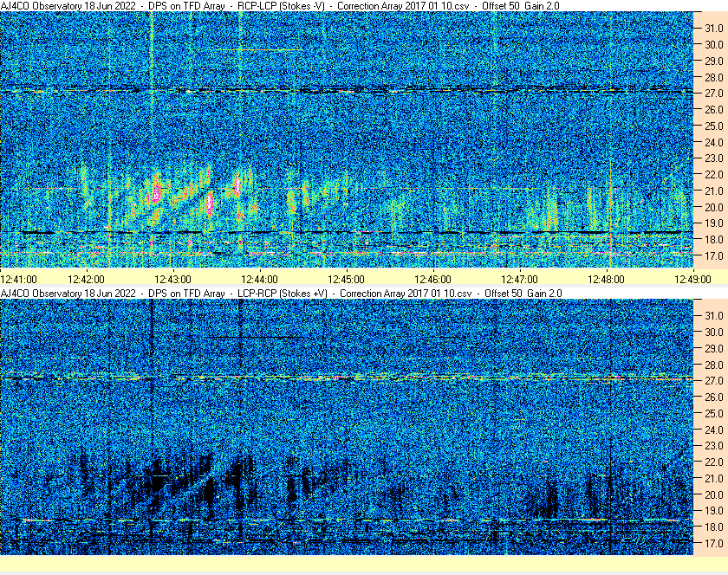Click the LCP-RCP (Stokes +V) title text
The image size is (728, 575).
point(283,294)
